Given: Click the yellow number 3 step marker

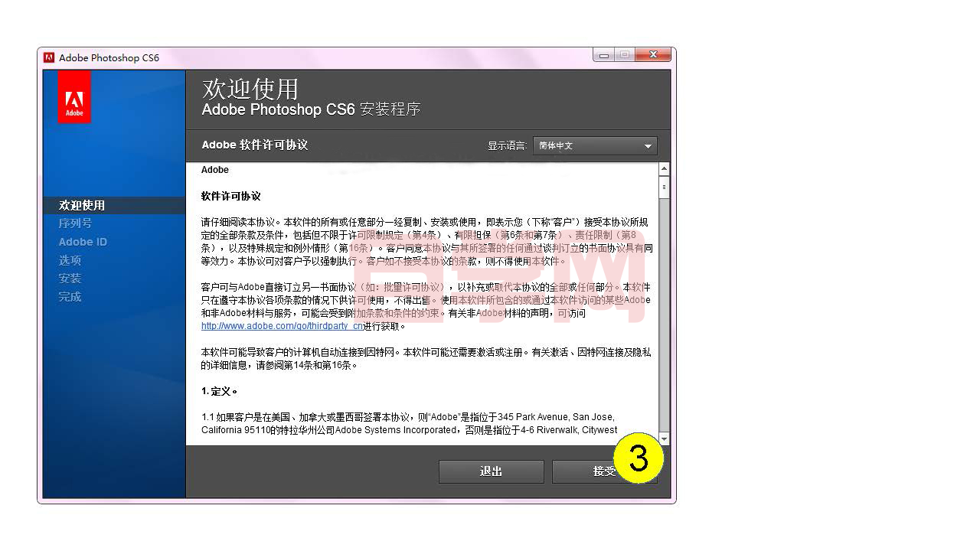Looking at the screenshot, I should (637, 458).
